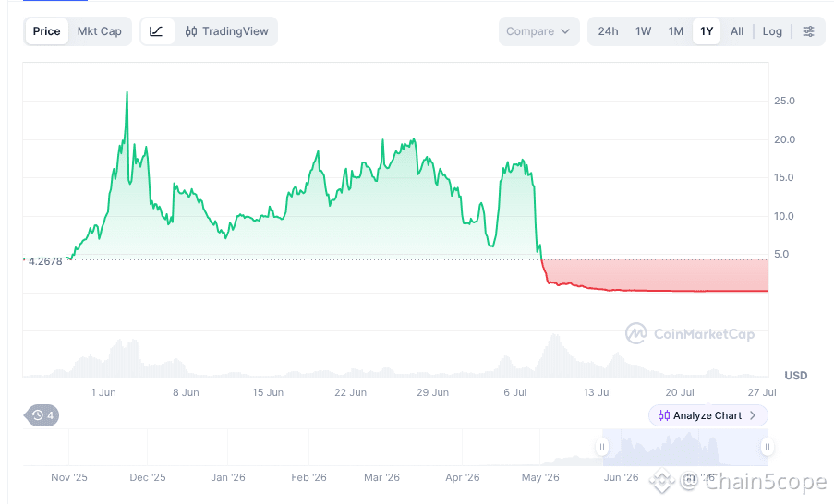Click 20.0 y-axis label
This screenshot has height=504, width=834.
(784, 139)
